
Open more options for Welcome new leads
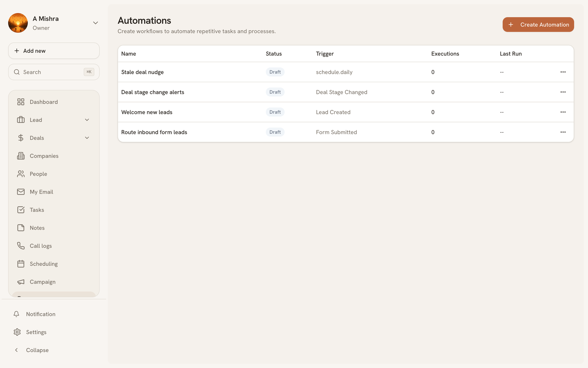563,112
